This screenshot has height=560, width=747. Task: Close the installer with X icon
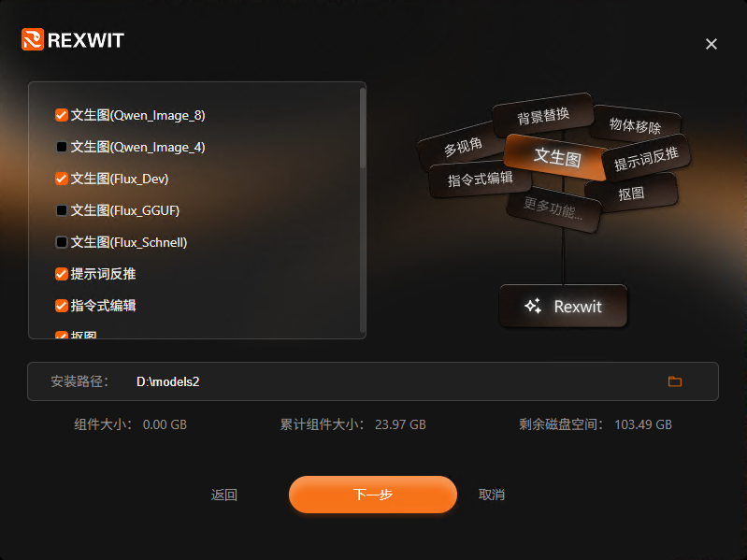(711, 44)
